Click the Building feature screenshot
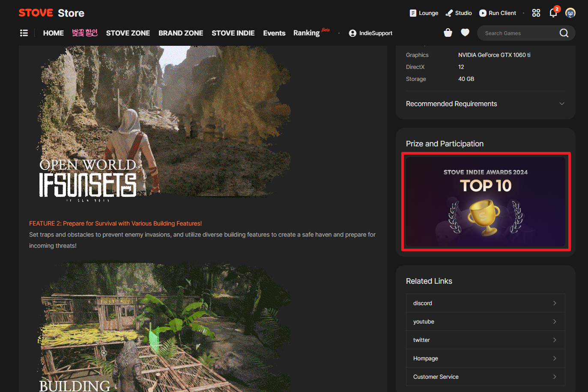The image size is (588, 392). (164, 326)
